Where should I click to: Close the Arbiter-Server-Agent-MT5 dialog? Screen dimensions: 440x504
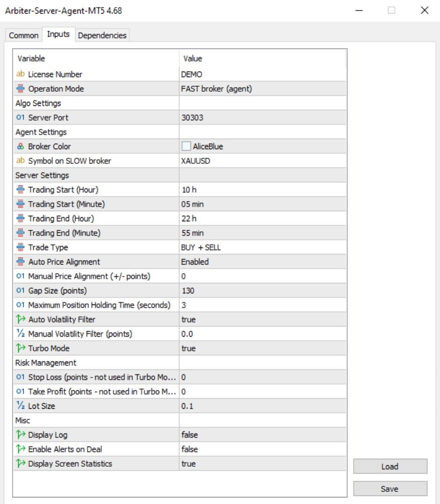coord(424,10)
